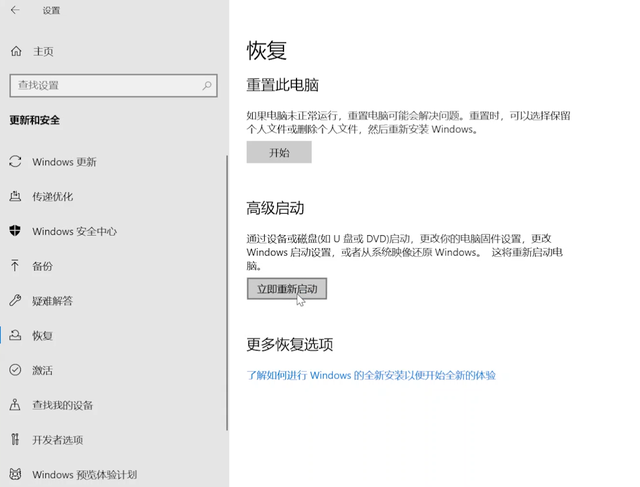
Task: Open the 恢复 recovery section
Action: coord(42,336)
